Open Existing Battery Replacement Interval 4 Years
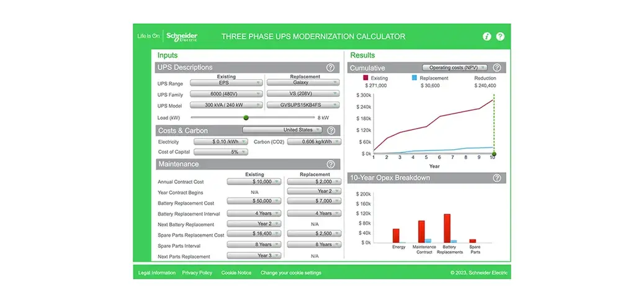The width and height of the screenshot is (644, 302). click(254, 214)
